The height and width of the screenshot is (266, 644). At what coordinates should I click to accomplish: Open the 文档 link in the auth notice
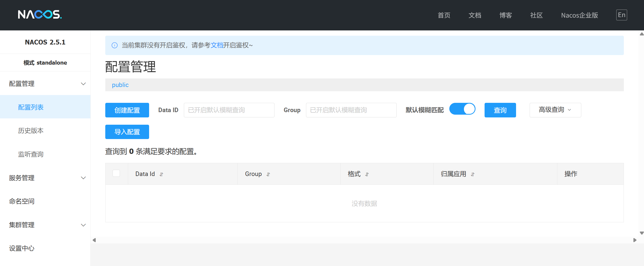tap(217, 45)
